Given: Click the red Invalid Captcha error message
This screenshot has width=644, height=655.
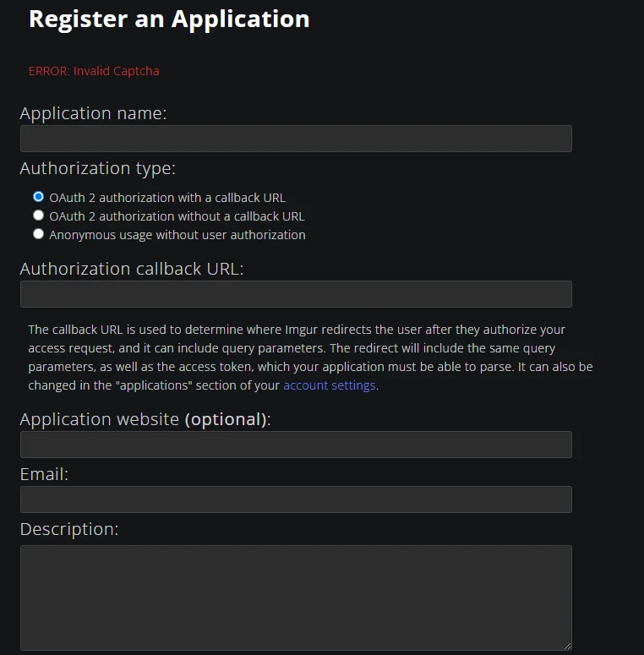Looking at the screenshot, I should (94, 71).
